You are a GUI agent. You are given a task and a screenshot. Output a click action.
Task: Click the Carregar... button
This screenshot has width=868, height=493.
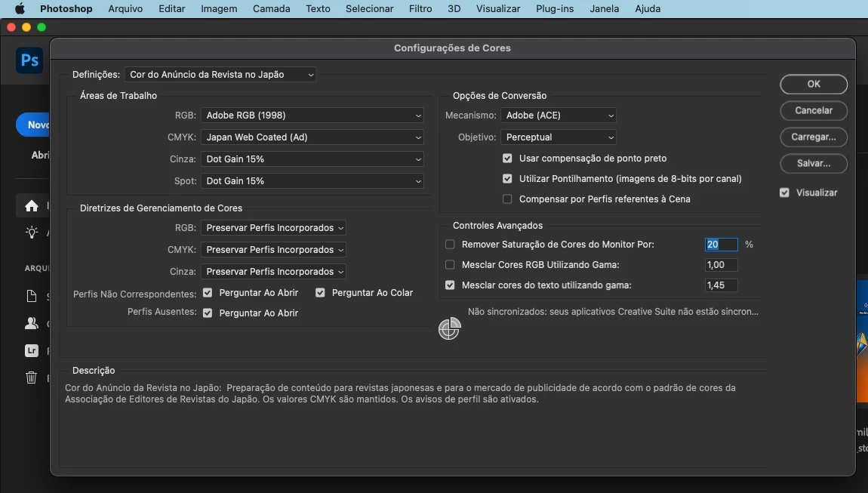(x=814, y=137)
